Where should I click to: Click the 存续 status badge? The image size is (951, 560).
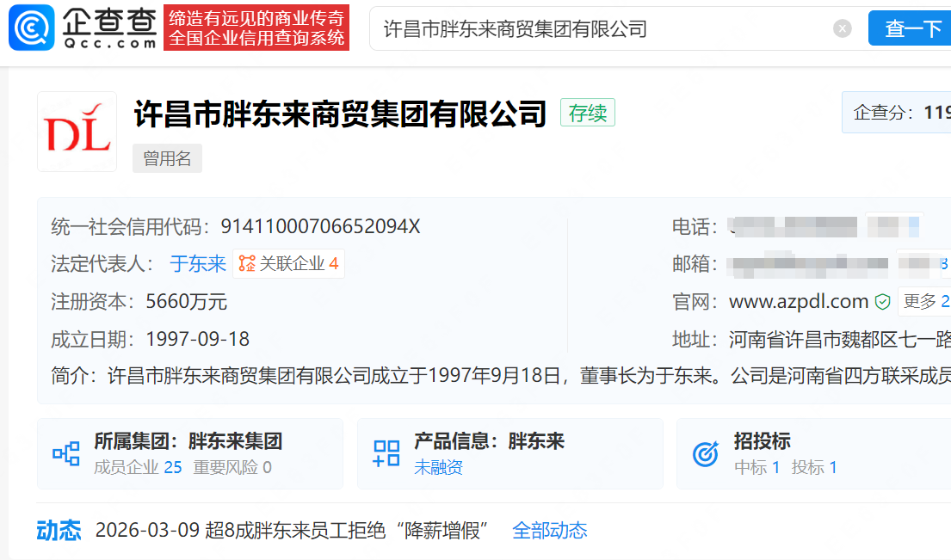coord(588,113)
